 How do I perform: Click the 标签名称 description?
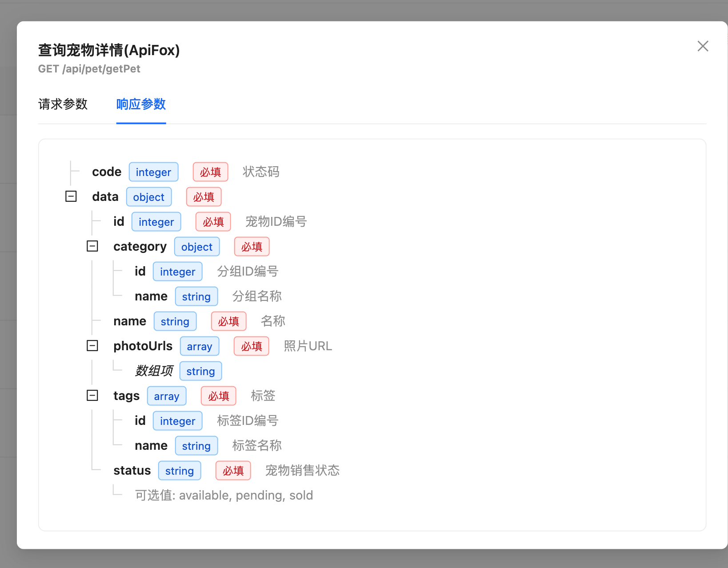click(257, 445)
